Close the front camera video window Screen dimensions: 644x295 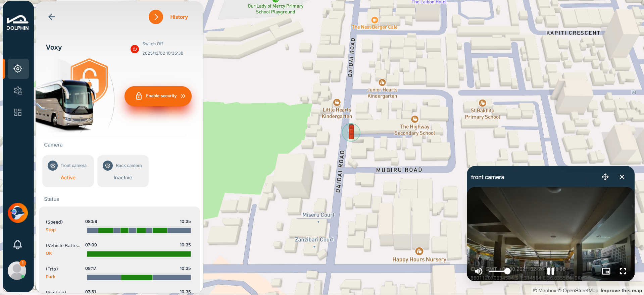click(622, 177)
